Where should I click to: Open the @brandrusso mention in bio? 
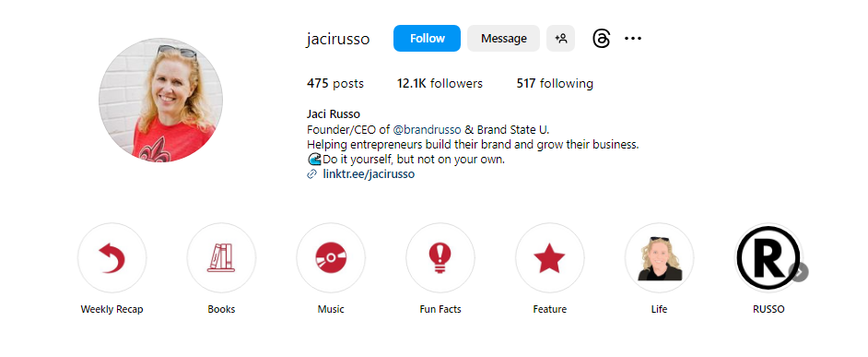tap(427, 130)
